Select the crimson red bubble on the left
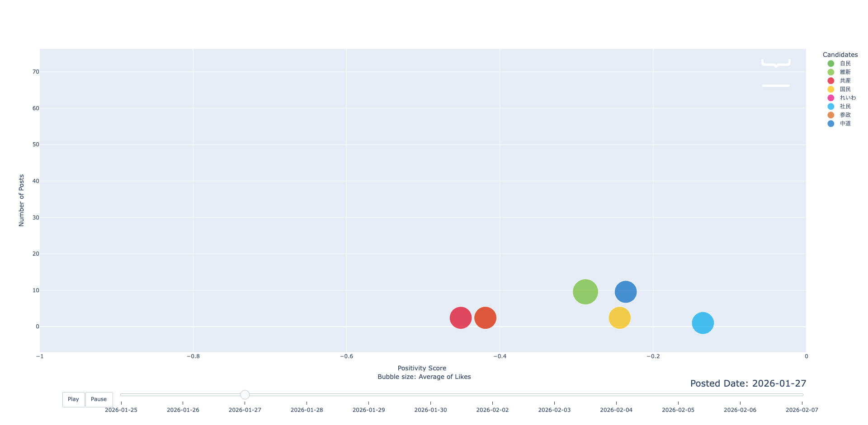Screen dimensions: 868x425 tap(460, 318)
